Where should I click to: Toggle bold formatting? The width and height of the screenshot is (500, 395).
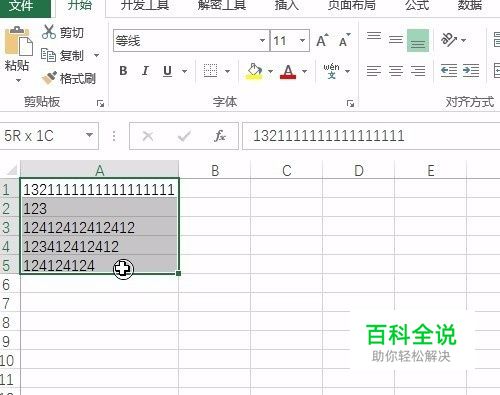coord(123,71)
